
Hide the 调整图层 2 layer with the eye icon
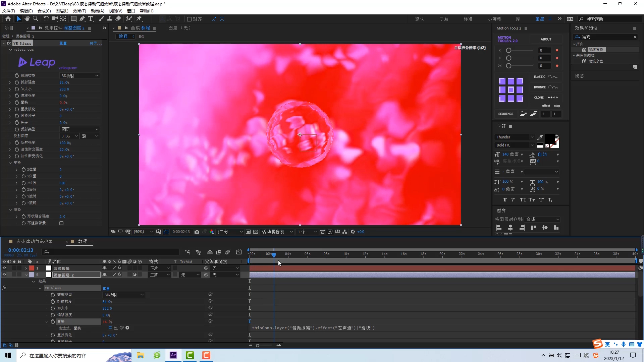(4, 275)
